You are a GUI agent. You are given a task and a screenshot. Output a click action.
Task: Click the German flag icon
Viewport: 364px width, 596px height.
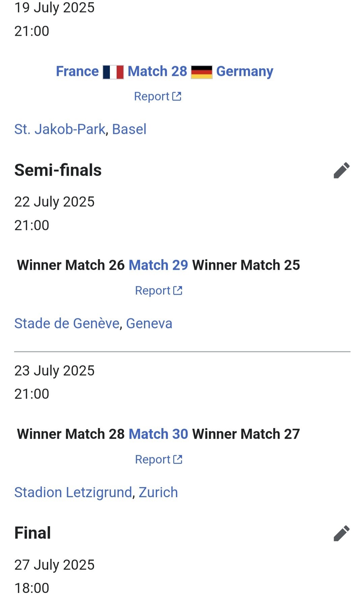(202, 72)
